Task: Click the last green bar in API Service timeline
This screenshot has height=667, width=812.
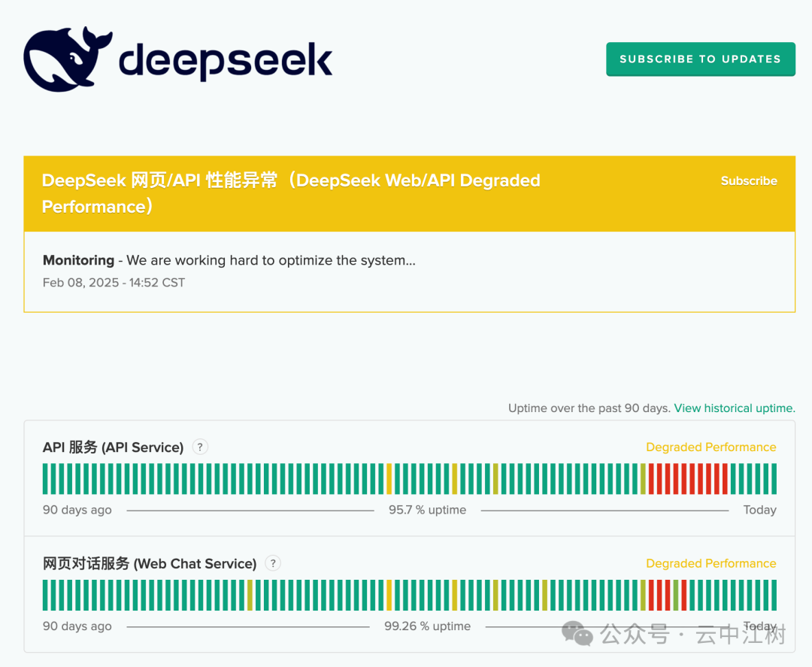Action: pos(774,479)
